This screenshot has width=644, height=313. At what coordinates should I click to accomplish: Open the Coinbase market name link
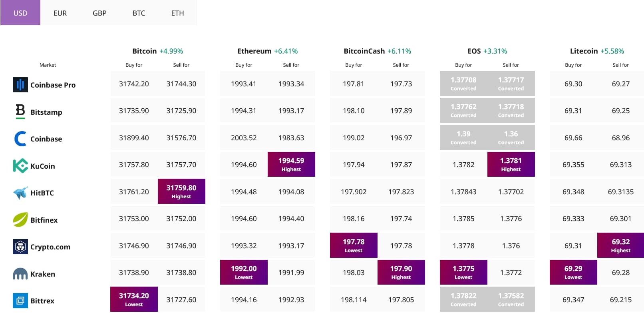46,139
